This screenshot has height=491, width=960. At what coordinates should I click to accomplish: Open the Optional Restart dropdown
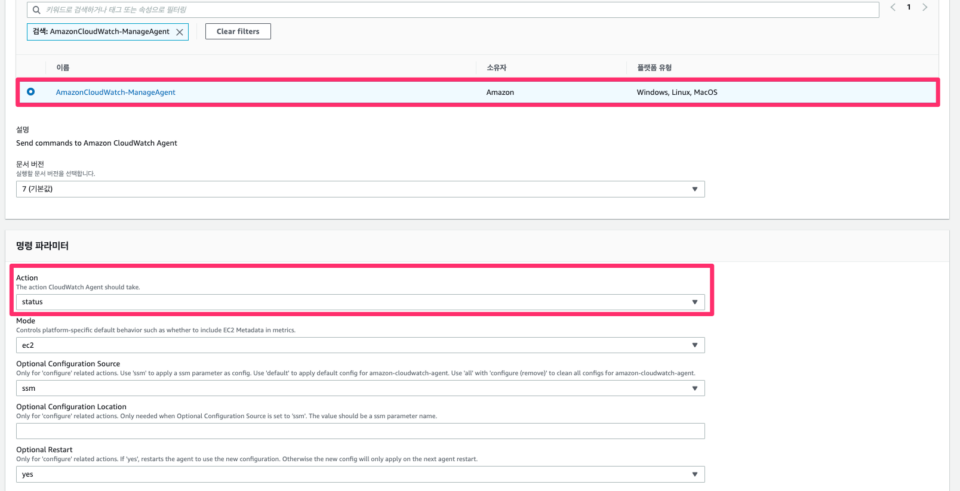coord(360,474)
